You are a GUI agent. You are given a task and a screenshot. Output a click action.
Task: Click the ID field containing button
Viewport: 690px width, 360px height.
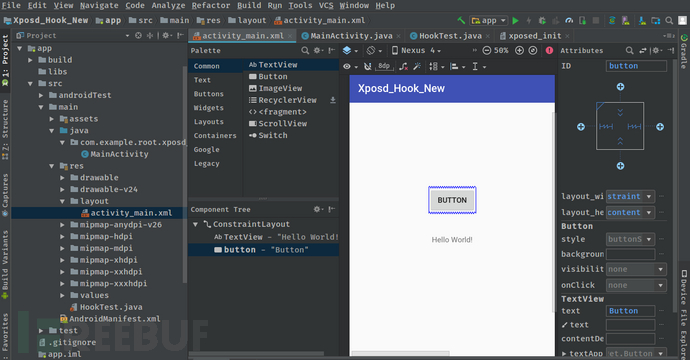point(636,66)
